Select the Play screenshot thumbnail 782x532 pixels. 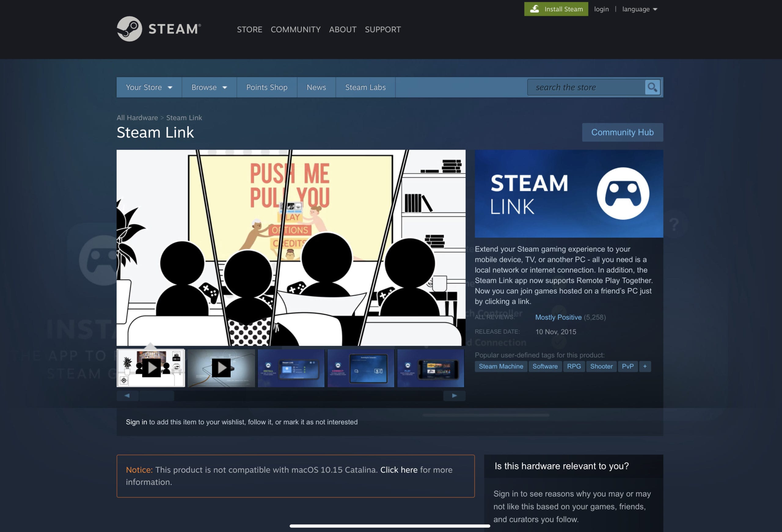(x=430, y=368)
